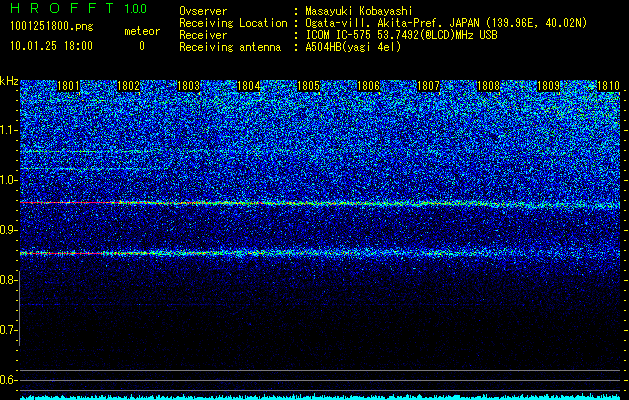The height and width of the screenshot is (400, 629).
Task: Select the A504HB(yagi 4el) antenna text
Action: pos(353,47)
